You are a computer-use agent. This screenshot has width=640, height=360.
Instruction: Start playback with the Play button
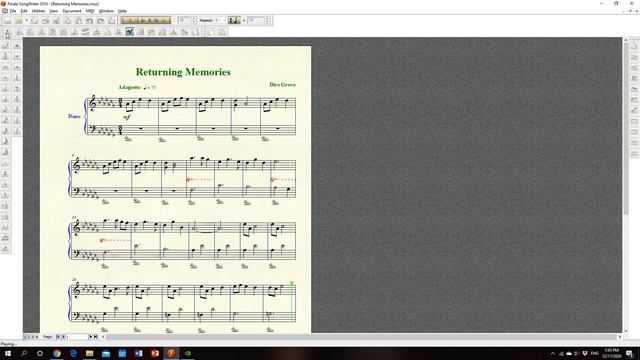tap(143, 20)
